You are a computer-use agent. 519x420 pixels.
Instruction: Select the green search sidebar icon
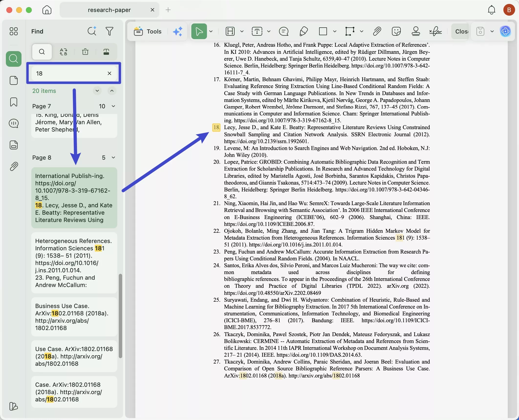point(14,59)
